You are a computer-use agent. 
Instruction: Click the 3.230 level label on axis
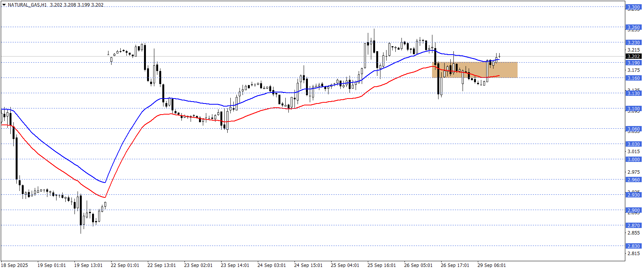(633, 42)
